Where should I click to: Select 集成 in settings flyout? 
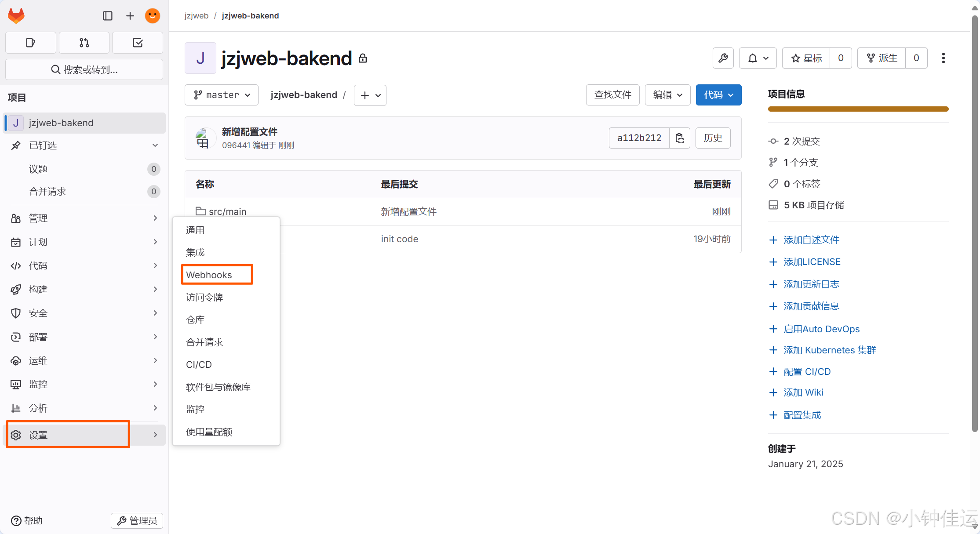pyautogui.click(x=226, y=252)
